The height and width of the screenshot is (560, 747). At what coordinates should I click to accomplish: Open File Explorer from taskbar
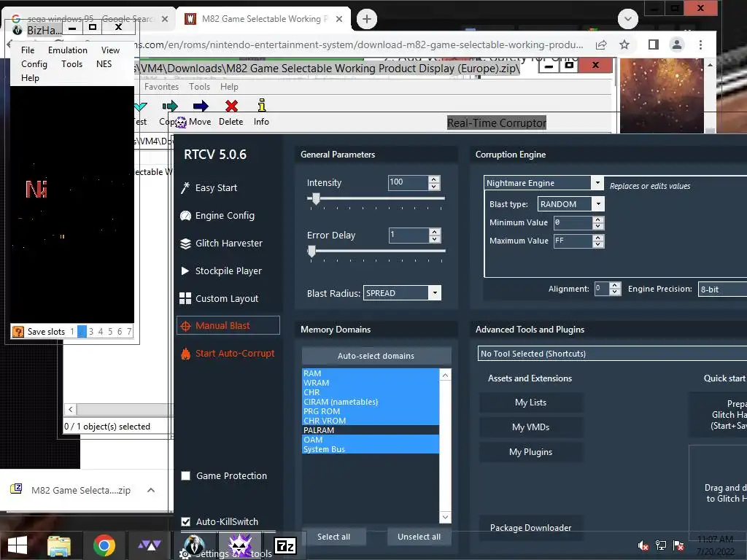tap(58, 545)
